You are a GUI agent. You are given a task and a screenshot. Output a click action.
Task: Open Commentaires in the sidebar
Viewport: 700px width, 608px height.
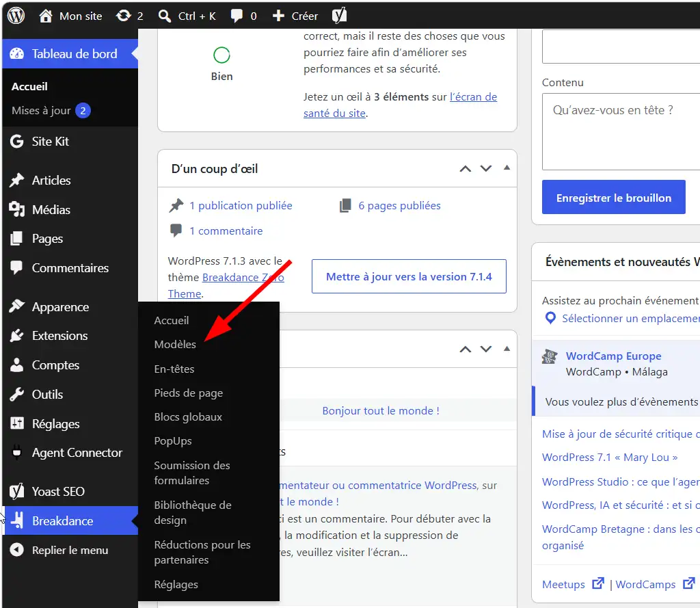70,268
